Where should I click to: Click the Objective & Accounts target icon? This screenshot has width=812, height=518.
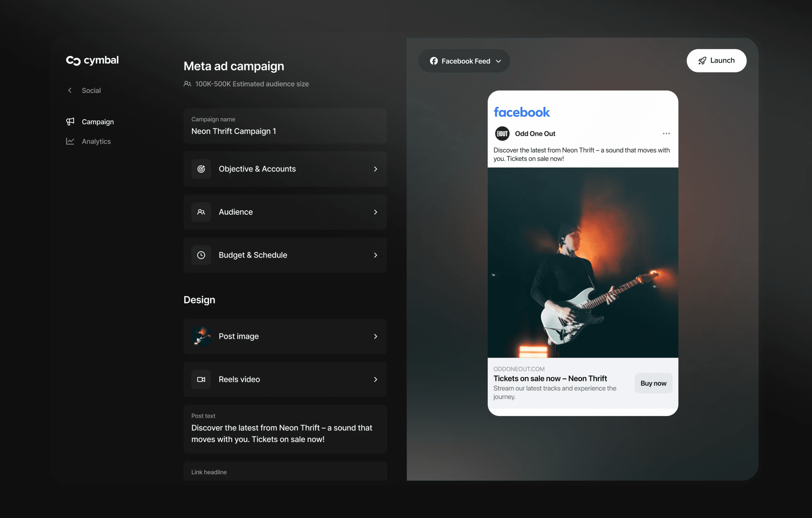pyautogui.click(x=201, y=169)
